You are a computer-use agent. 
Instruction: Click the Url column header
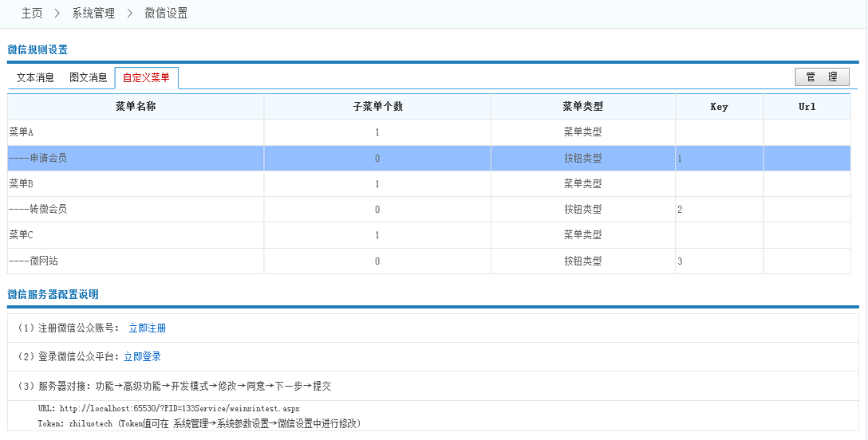pyautogui.click(x=807, y=107)
